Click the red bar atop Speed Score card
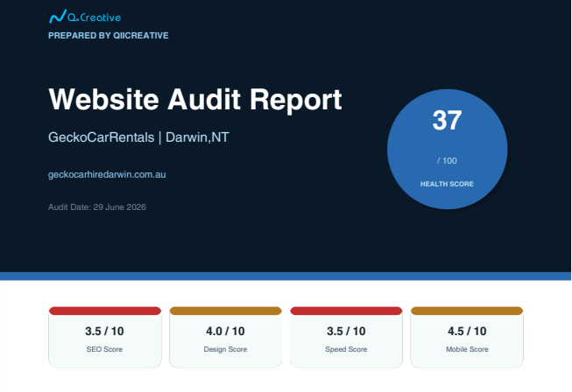Viewport: 572px width, 392px height. 346,311
